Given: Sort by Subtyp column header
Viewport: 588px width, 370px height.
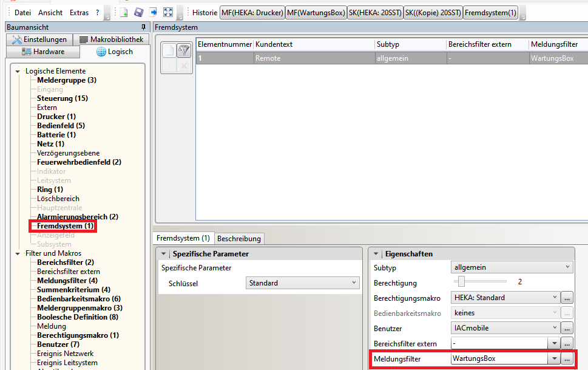Looking at the screenshot, I should coord(411,44).
